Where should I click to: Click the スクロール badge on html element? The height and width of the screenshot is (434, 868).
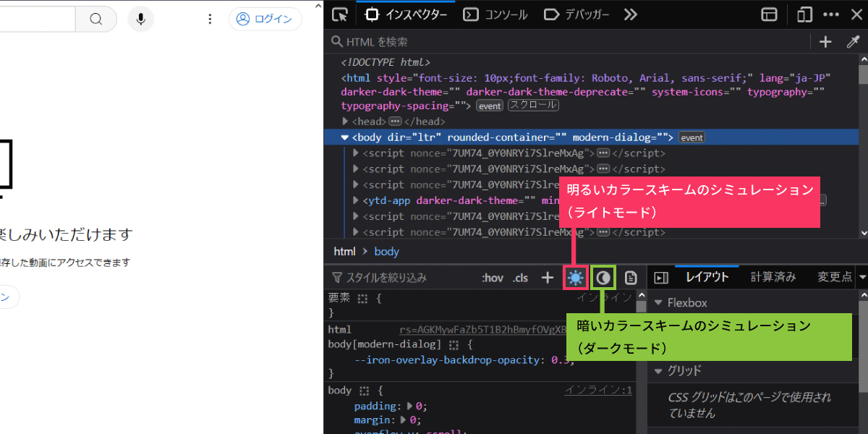tap(533, 106)
